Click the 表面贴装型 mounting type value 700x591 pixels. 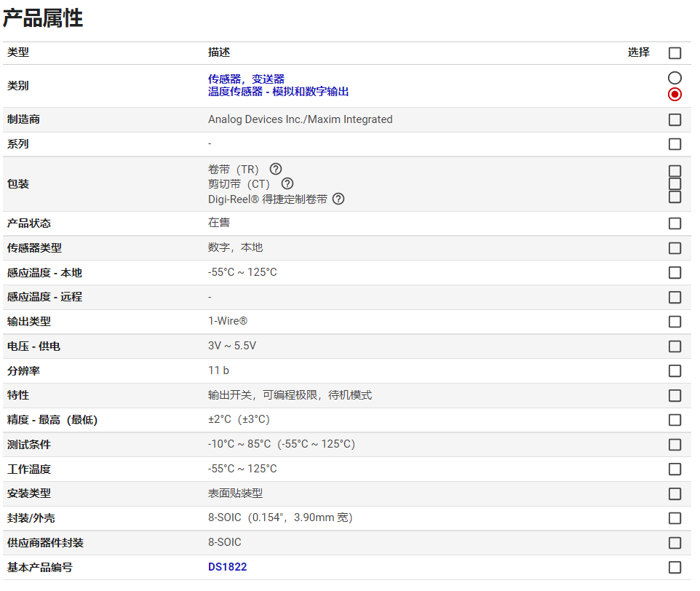click(235, 493)
